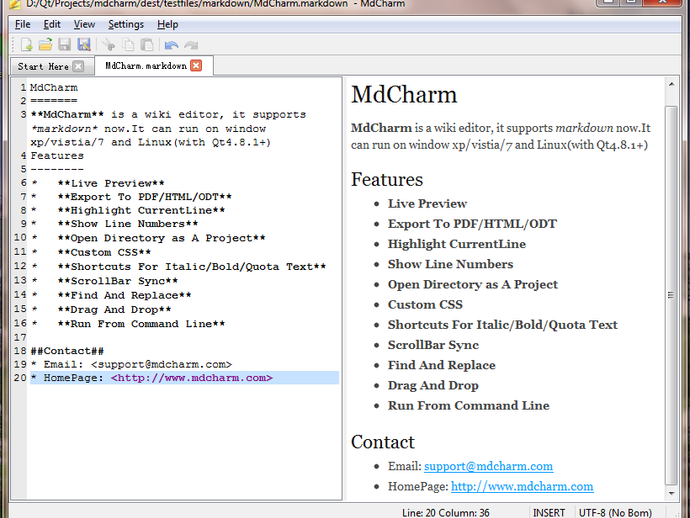Screen dimensions: 690x518
Task: Switch to the Start Here tab
Action: (43, 66)
